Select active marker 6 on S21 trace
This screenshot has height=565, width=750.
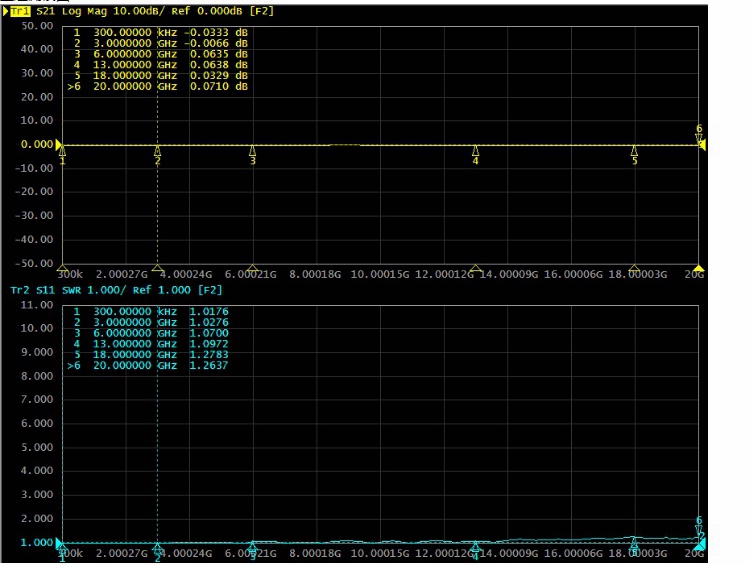(x=699, y=134)
